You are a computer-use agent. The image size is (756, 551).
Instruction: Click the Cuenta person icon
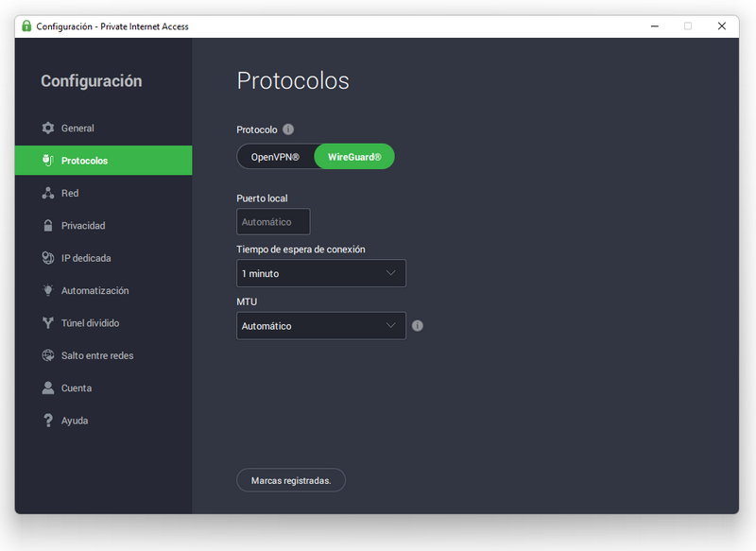tap(48, 387)
